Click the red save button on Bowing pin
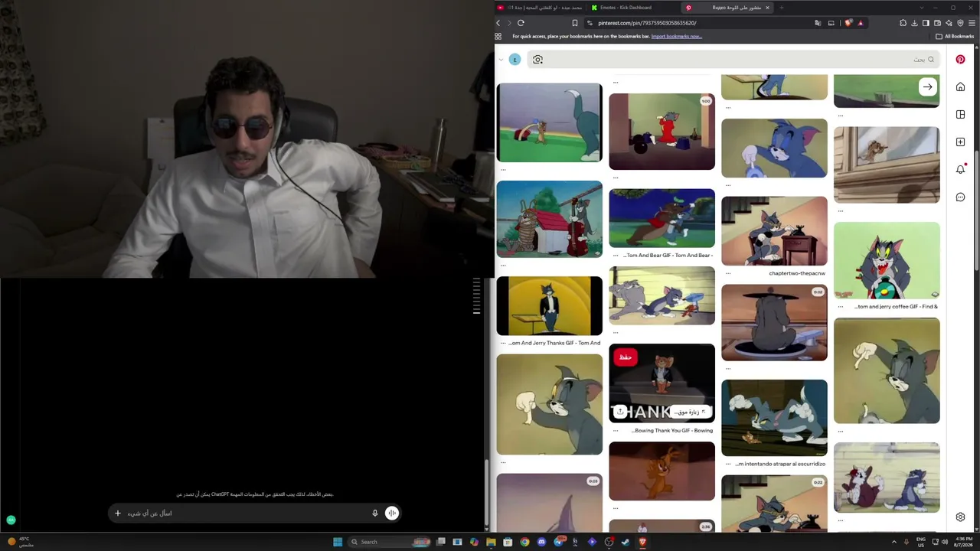Screen dimensions: 980x551 coord(626,357)
